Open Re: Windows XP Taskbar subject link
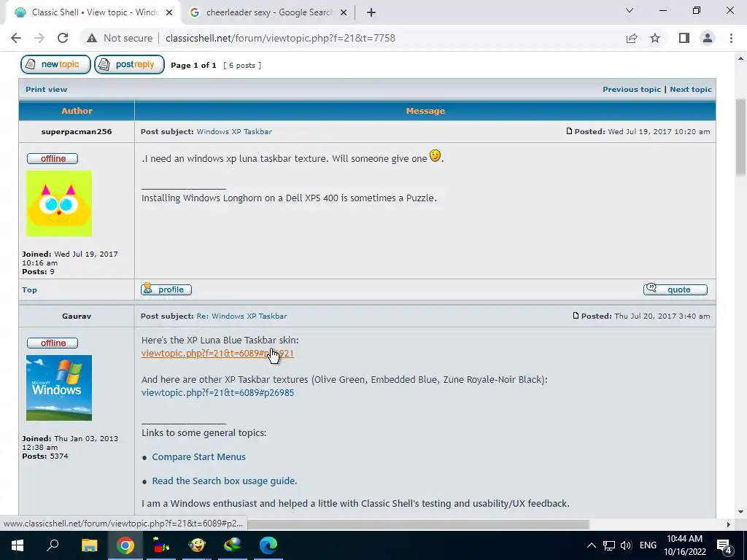Viewport: 747px width, 560px height. 241,316
